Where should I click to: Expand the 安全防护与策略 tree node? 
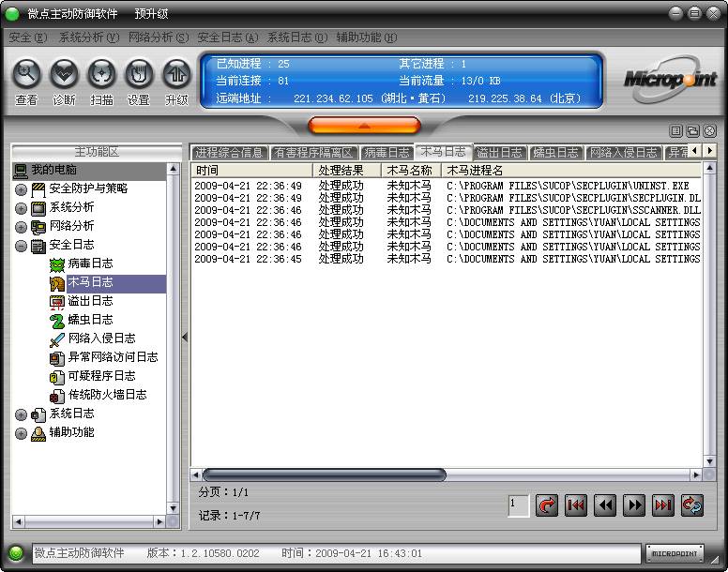[21, 189]
